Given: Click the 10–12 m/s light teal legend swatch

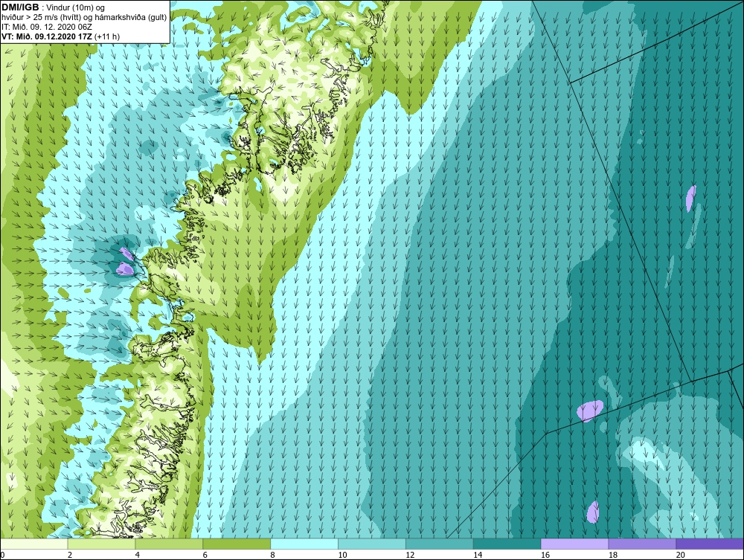Looking at the screenshot, I should 372,544.
